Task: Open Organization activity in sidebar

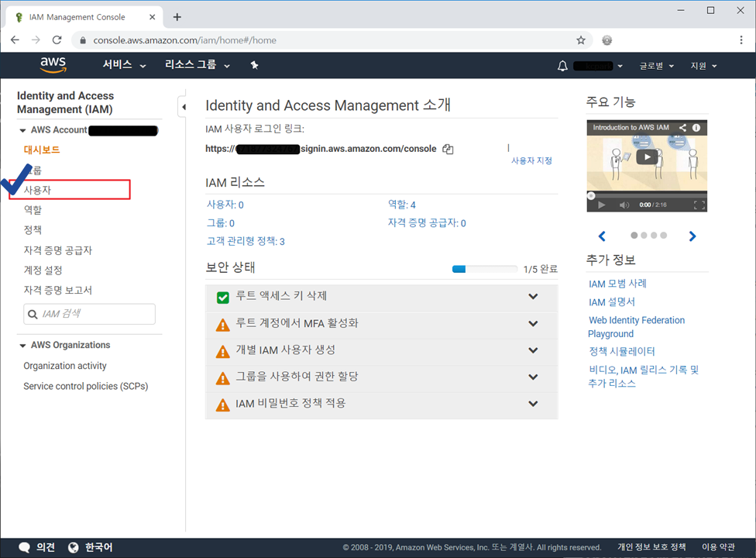Action: point(65,366)
